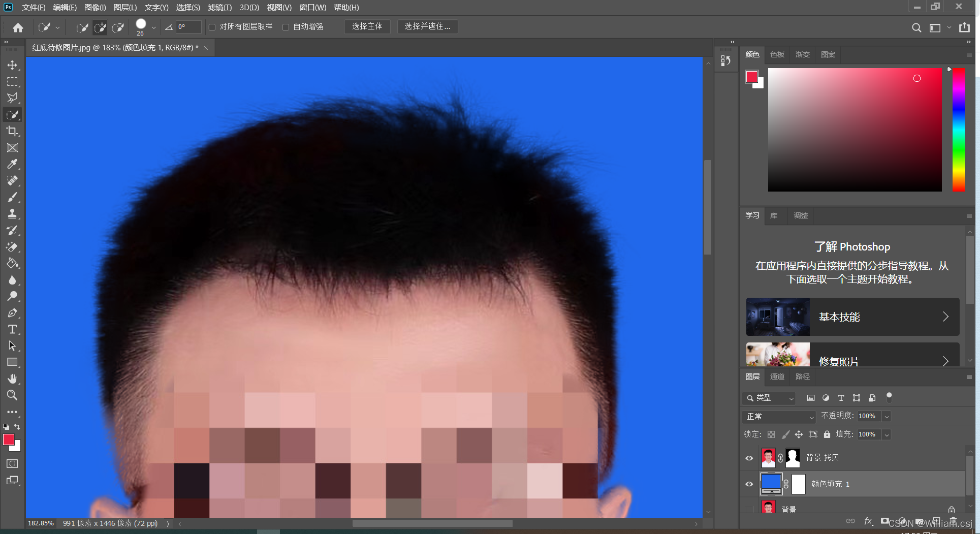Toggle lock all padlock icon
Screen dimensions: 980x534
click(827, 434)
